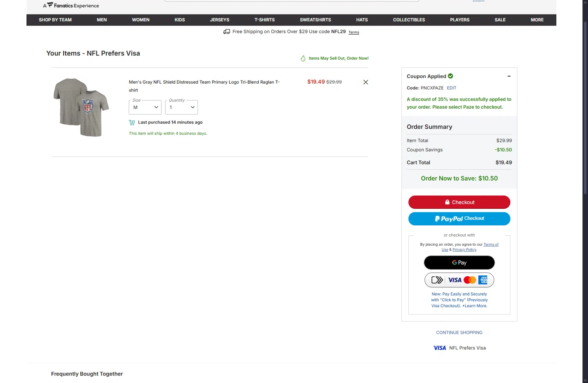Open the Shop By Team menu
588x383 pixels.
click(55, 20)
